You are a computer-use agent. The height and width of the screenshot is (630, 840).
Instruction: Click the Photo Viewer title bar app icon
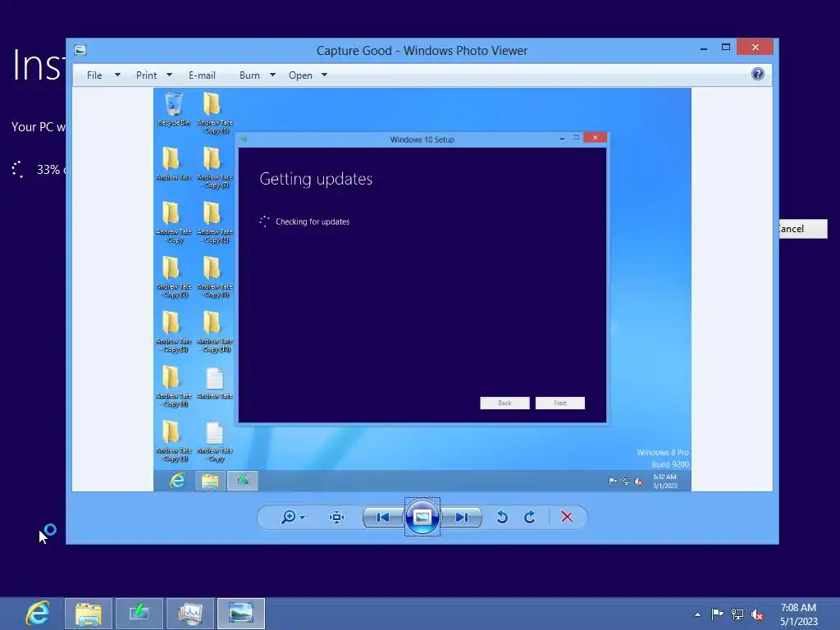coord(80,50)
